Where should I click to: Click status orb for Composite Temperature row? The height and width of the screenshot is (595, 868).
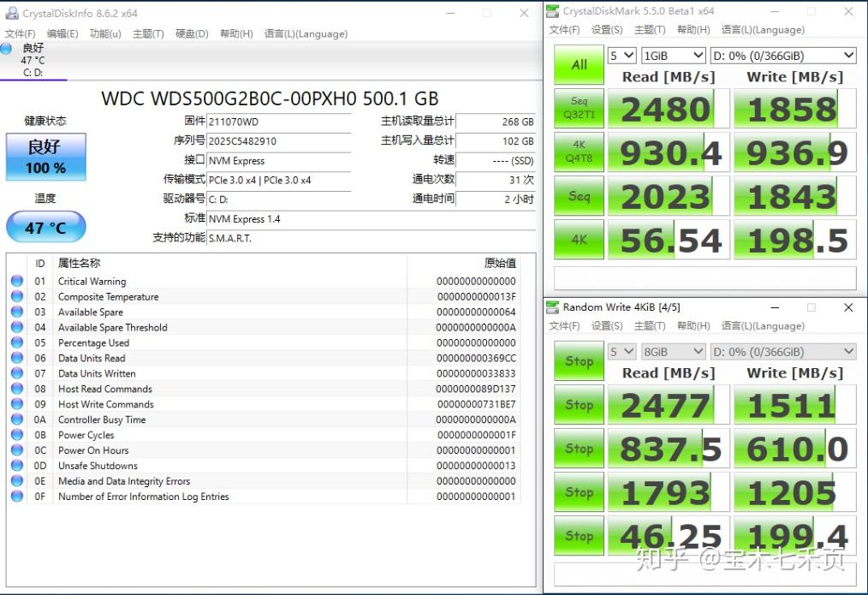tap(17, 297)
